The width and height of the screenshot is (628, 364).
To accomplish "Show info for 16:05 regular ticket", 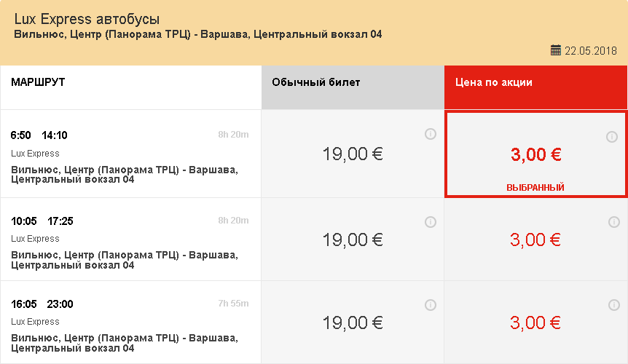I will tap(430, 305).
